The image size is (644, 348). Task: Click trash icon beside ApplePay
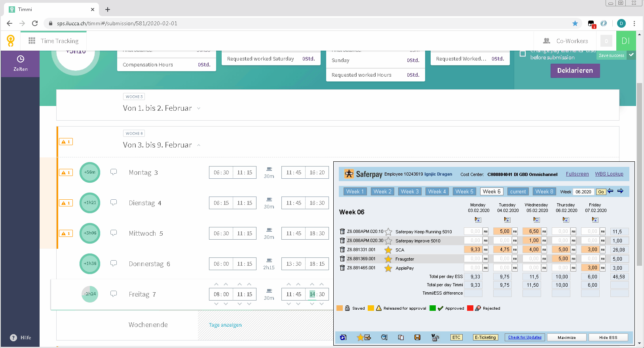click(342, 268)
